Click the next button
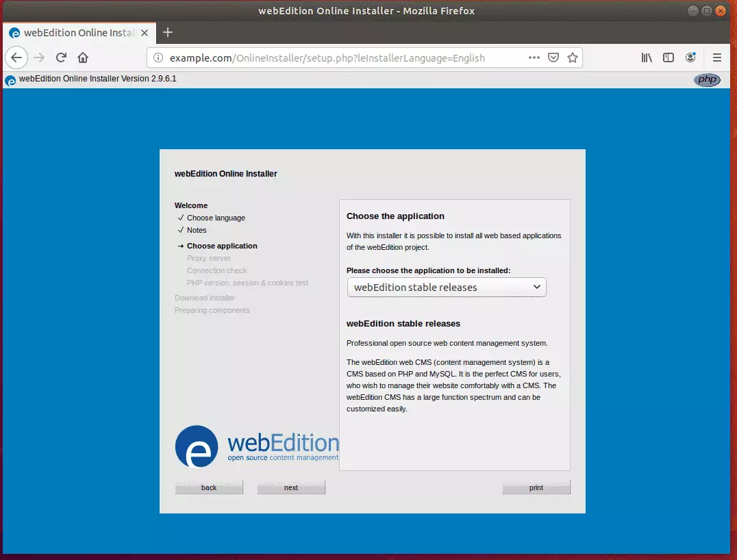 tap(291, 487)
